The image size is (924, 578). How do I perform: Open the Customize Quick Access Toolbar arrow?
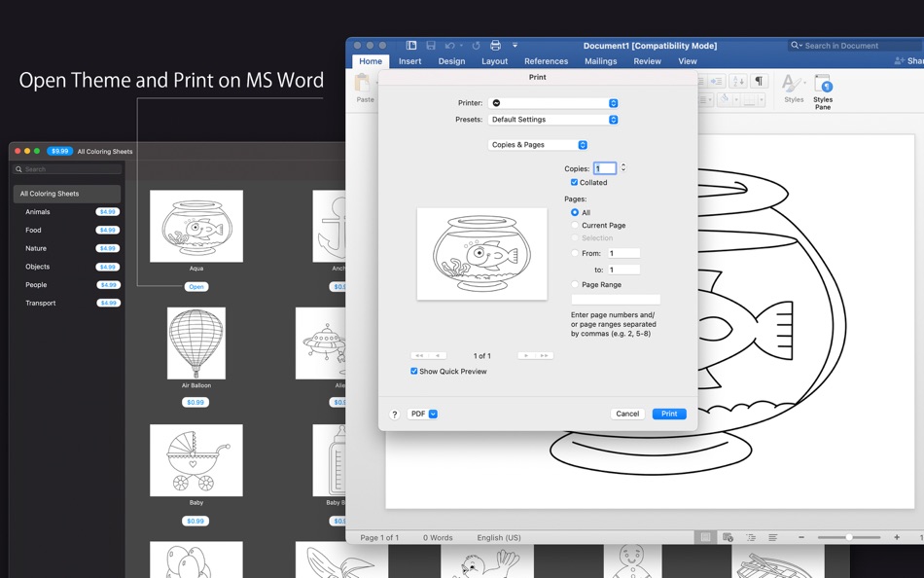click(x=515, y=46)
